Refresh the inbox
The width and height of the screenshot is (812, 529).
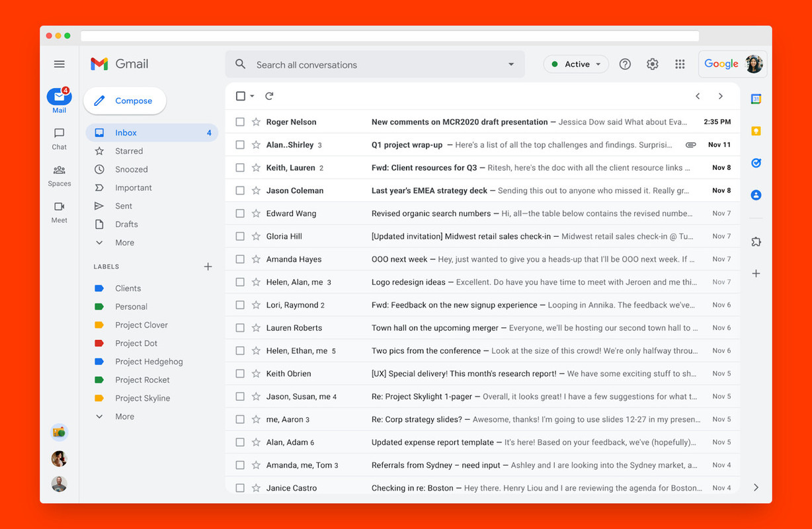coord(269,96)
